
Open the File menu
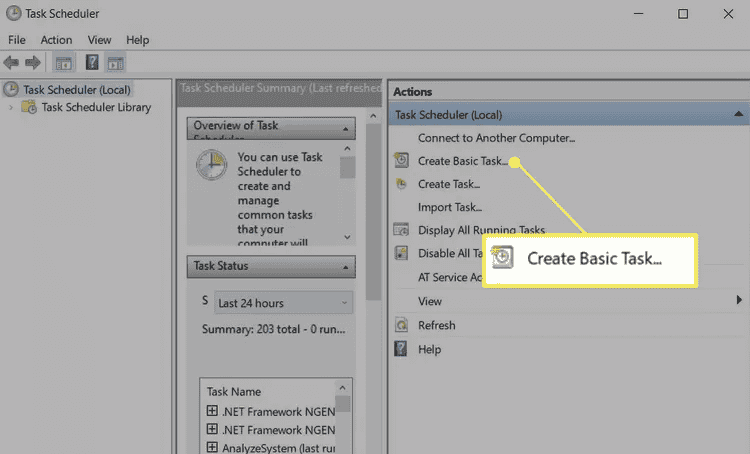(17, 40)
